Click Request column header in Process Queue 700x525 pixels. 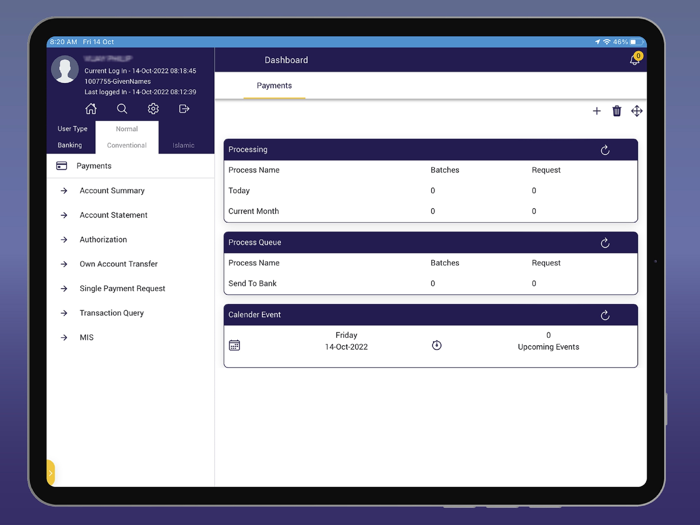pyautogui.click(x=546, y=263)
